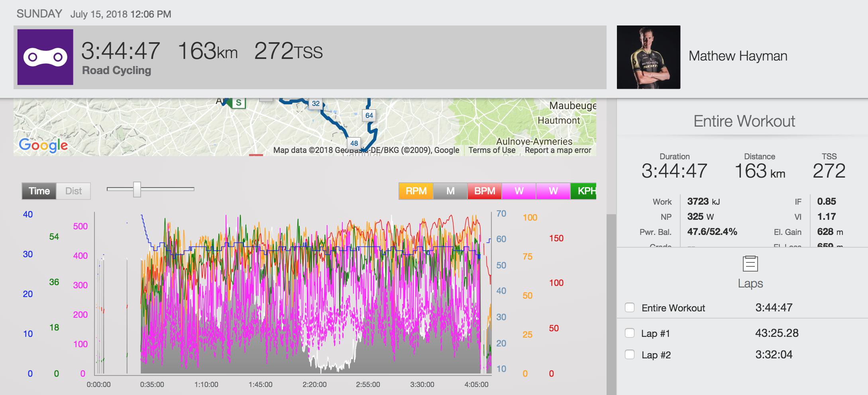Click the 1.17 VI value

coord(827,217)
